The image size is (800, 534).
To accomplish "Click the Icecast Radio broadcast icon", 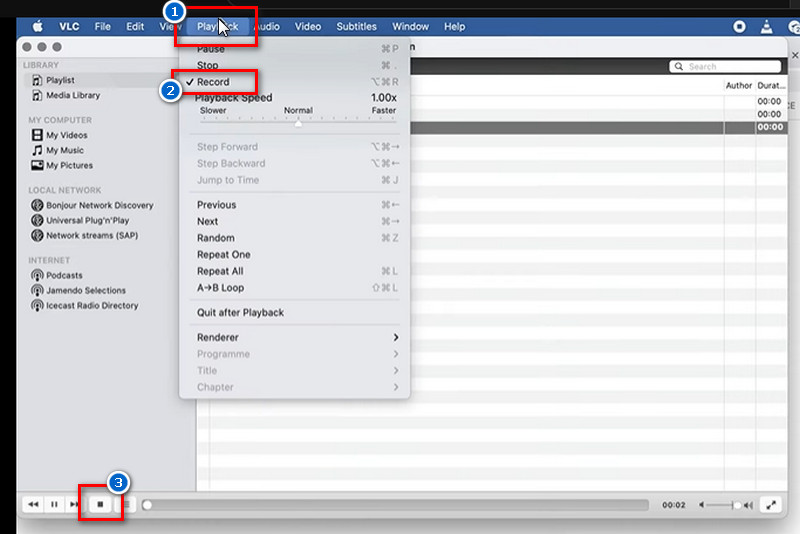I will [x=37, y=306].
